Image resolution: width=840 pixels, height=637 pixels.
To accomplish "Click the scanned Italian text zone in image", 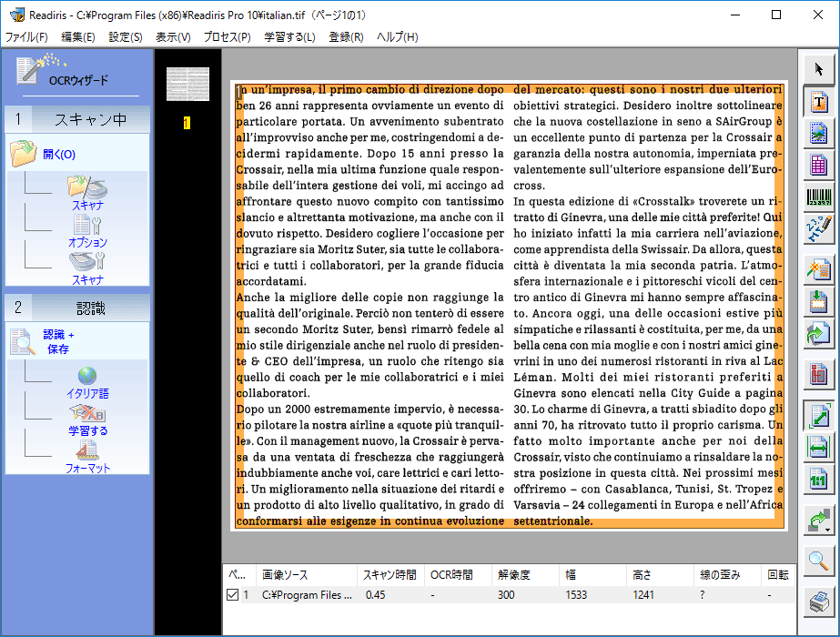I will click(x=509, y=306).
